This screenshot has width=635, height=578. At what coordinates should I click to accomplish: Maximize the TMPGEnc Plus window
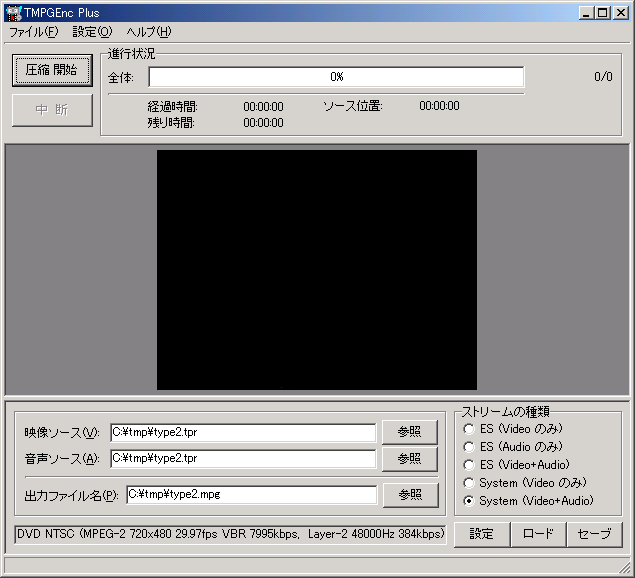tap(602, 13)
